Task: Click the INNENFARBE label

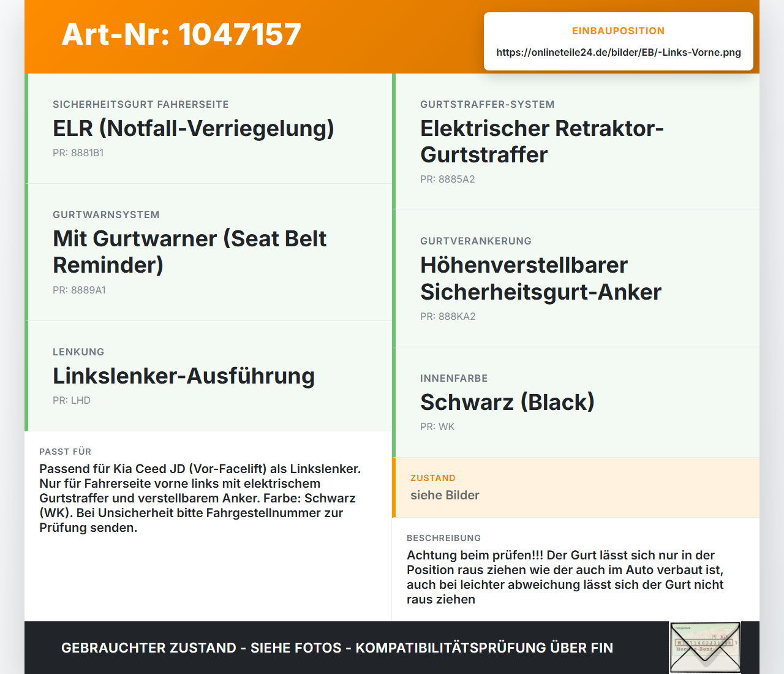Action: tap(454, 378)
